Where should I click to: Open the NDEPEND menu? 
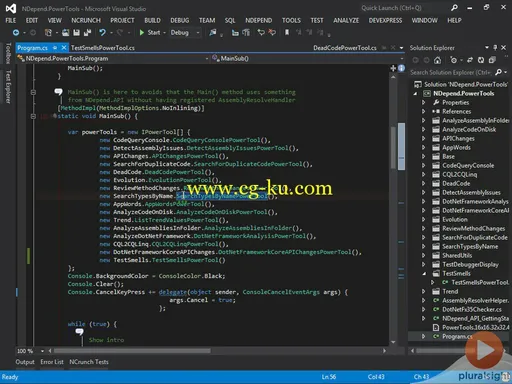pos(258,21)
